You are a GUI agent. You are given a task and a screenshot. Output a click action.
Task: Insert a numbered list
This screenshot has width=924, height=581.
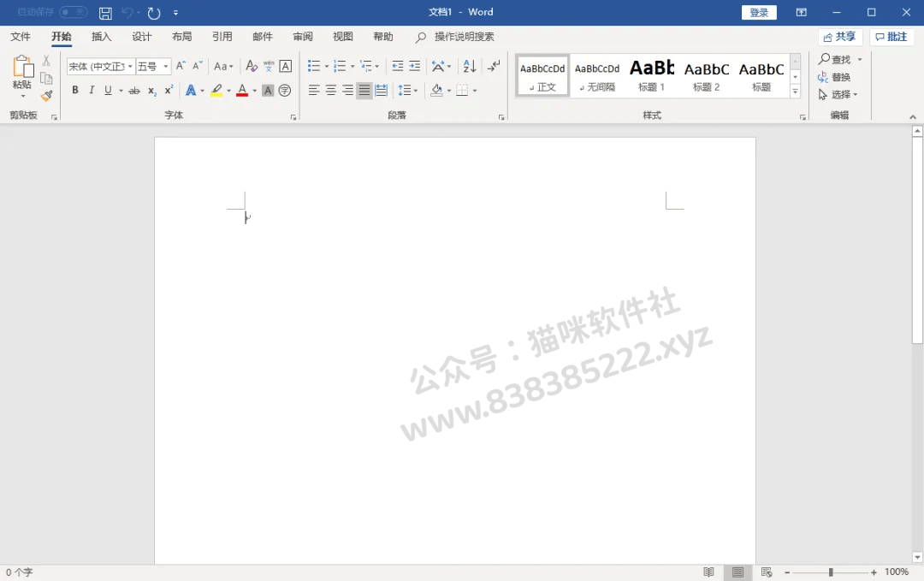340,66
